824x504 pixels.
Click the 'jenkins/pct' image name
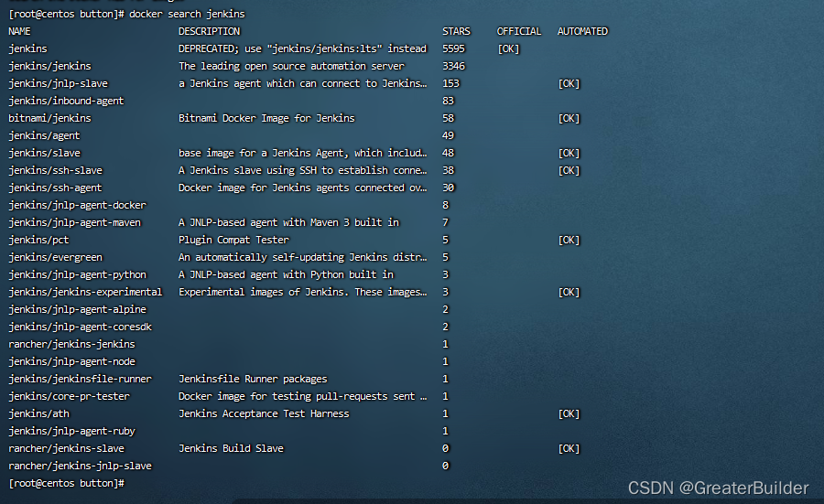(38, 240)
